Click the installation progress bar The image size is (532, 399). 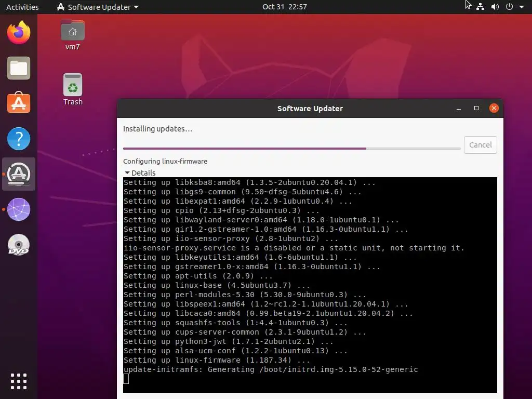pos(291,148)
